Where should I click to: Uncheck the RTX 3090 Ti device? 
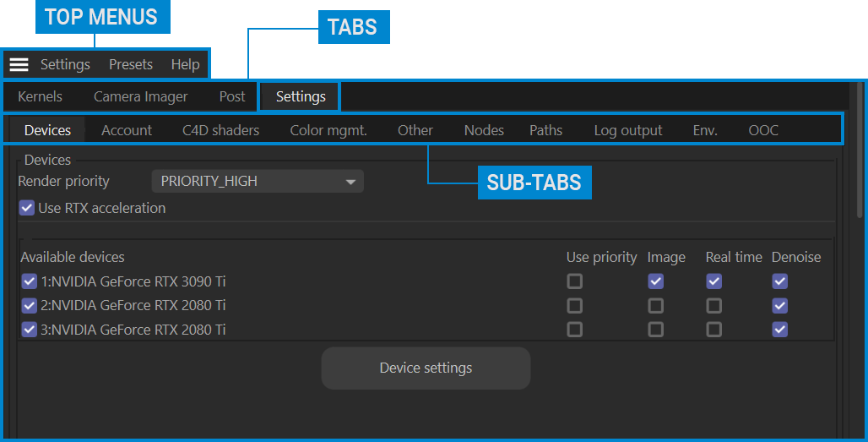(x=29, y=281)
